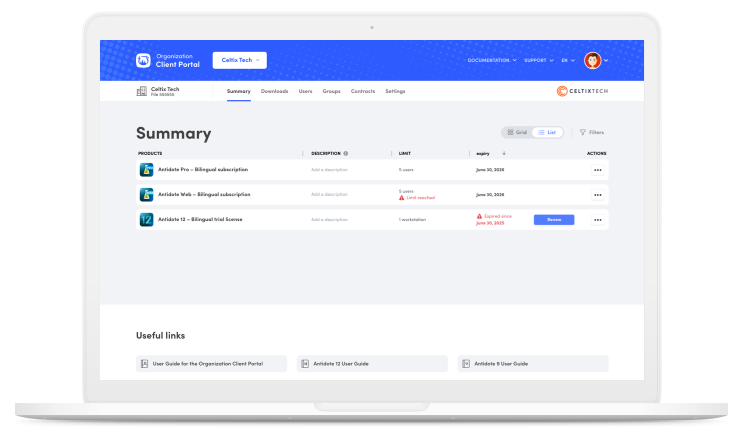Click the Renew button for Antidote 12
This screenshot has width=750, height=438.
click(554, 219)
